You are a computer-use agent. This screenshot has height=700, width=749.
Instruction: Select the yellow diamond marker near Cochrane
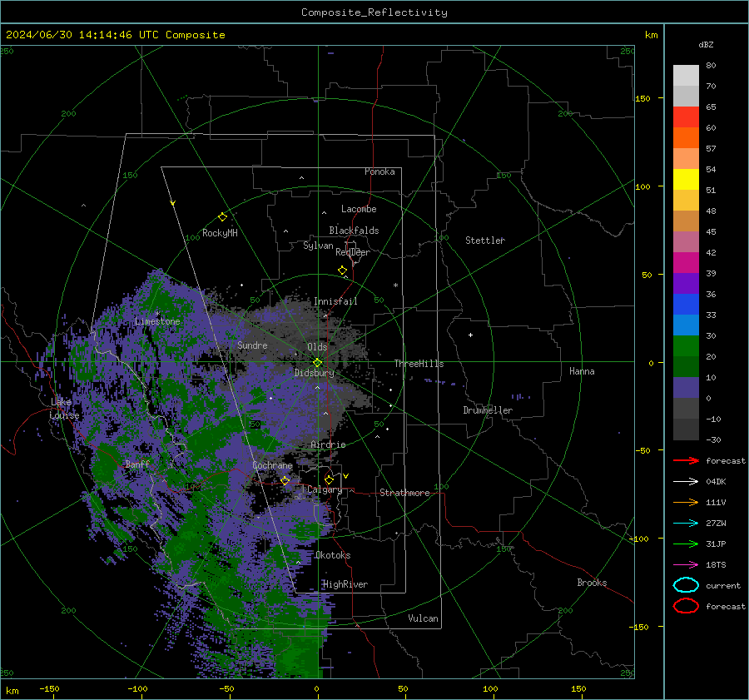[x=285, y=481]
